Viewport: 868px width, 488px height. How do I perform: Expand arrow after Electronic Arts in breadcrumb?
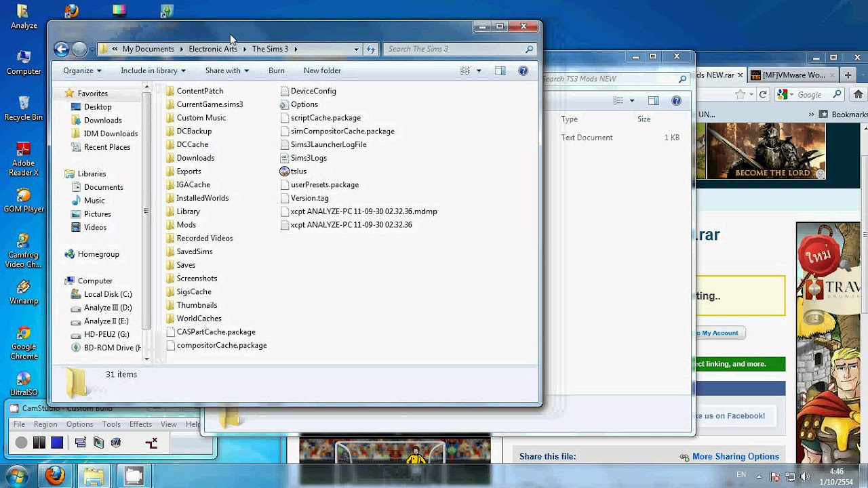(x=245, y=49)
